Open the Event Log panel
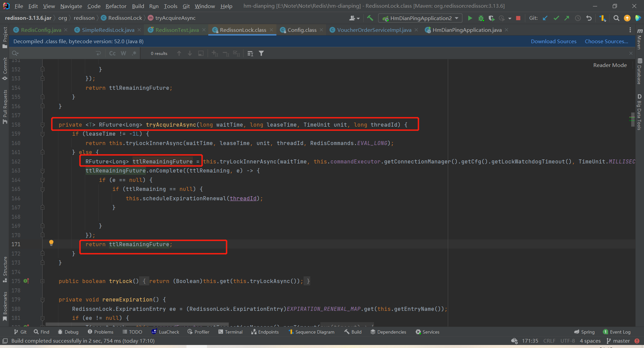Viewport: 644px width, 348px height. point(617,332)
